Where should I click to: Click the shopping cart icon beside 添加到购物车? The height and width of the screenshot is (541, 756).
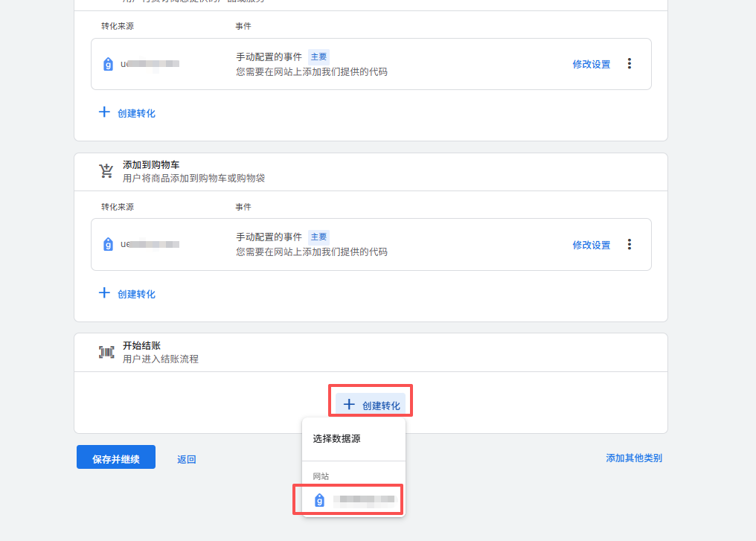[106, 171]
